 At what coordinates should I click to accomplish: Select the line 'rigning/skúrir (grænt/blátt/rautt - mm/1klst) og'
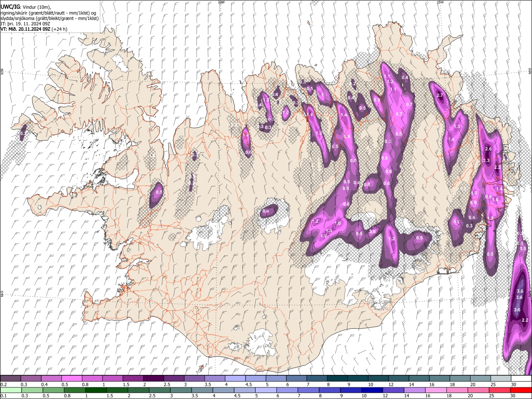[x=48, y=13]
